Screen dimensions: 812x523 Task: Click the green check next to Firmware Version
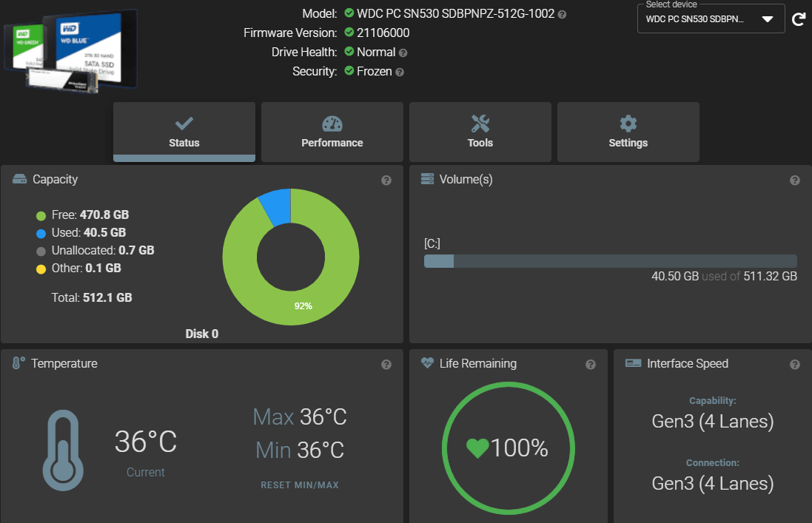point(349,32)
